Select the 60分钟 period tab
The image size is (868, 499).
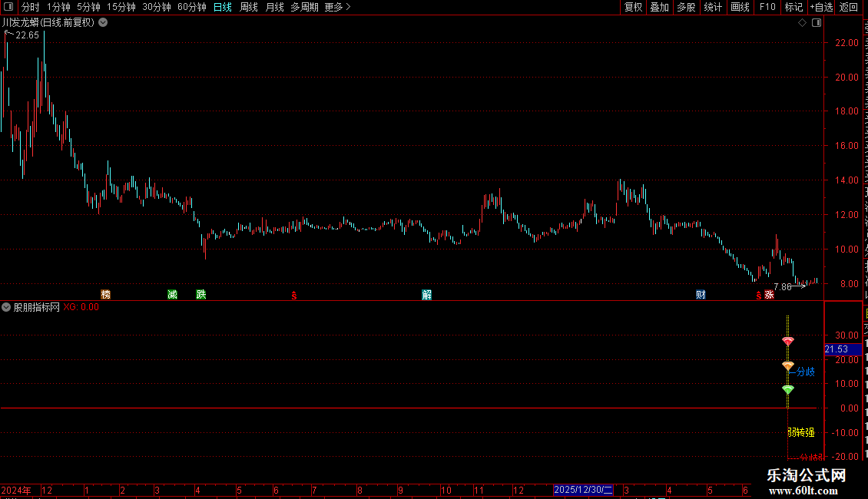coord(191,7)
